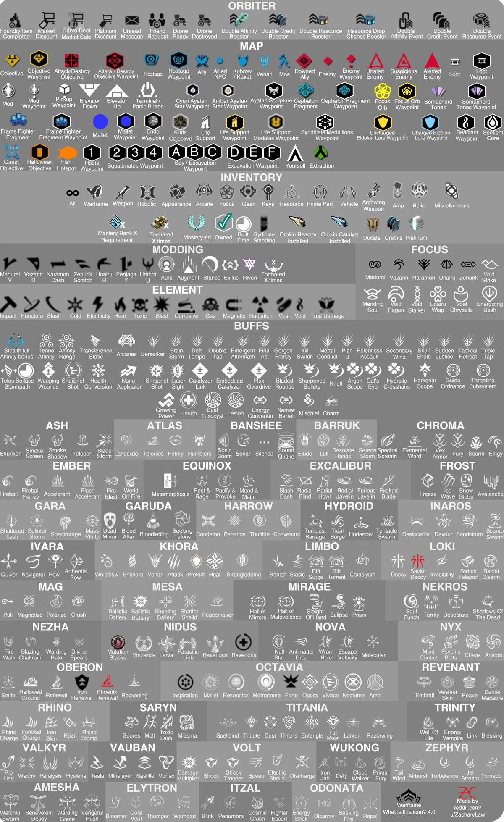Select the Extraction green icon

(321, 153)
